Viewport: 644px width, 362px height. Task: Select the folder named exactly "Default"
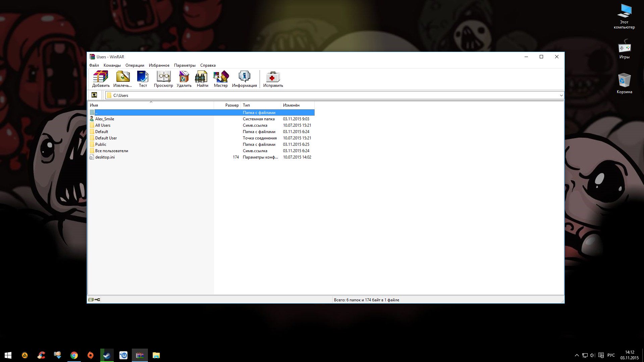pyautogui.click(x=201, y=132)
